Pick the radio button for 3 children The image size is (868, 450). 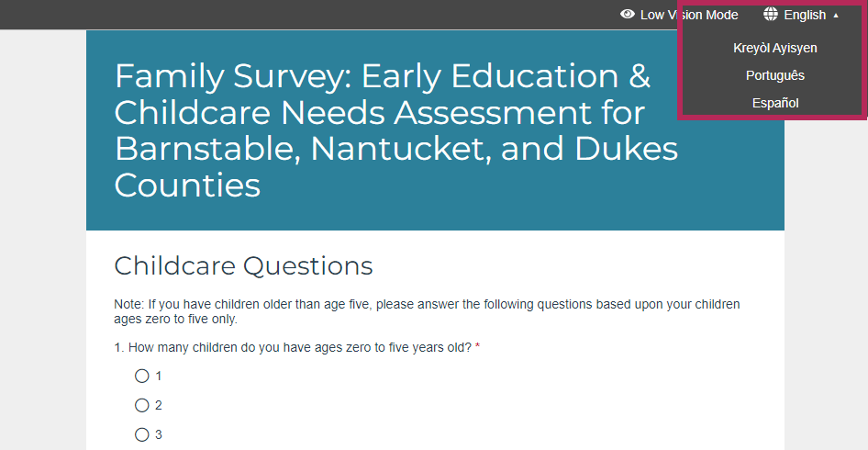tap(141, 434)
